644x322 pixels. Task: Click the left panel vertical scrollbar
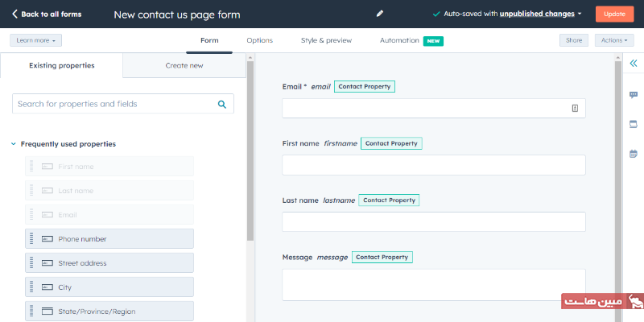(x=250, y=151)
